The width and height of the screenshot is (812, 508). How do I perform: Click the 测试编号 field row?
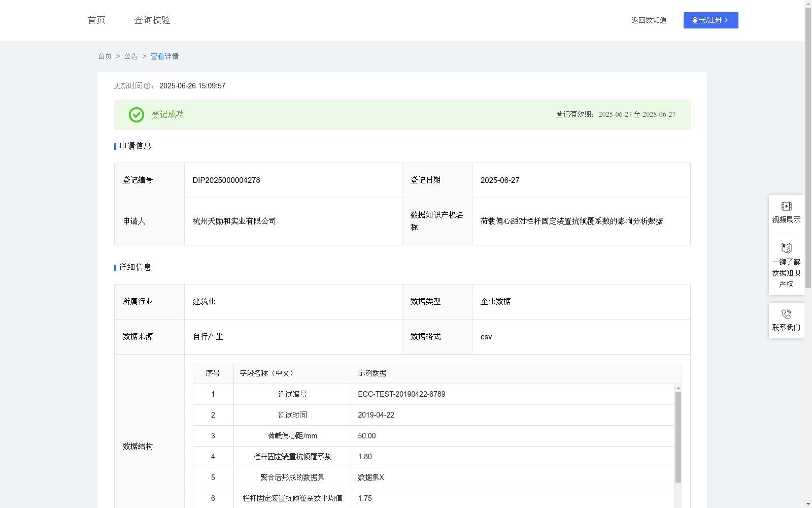click(433, 394)
